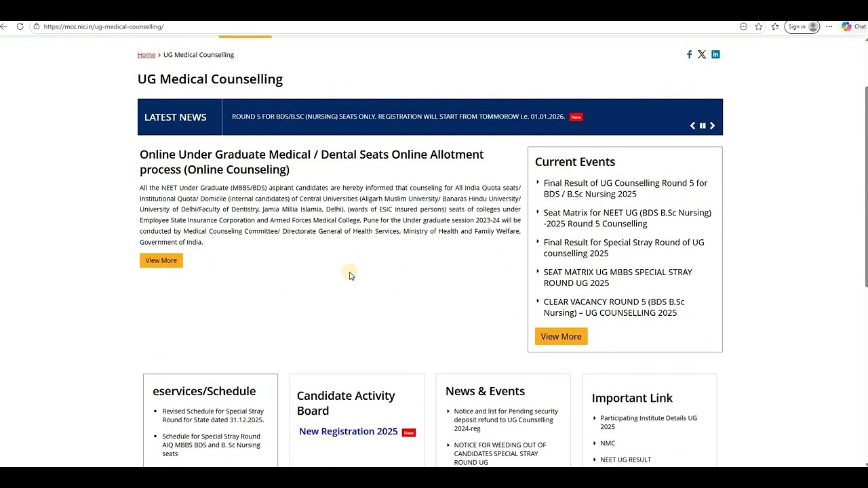Image resolution: width=868 pixels, height=488 pixels.
Task: Click View More under Online Counseling text
Action: point(161,260)
